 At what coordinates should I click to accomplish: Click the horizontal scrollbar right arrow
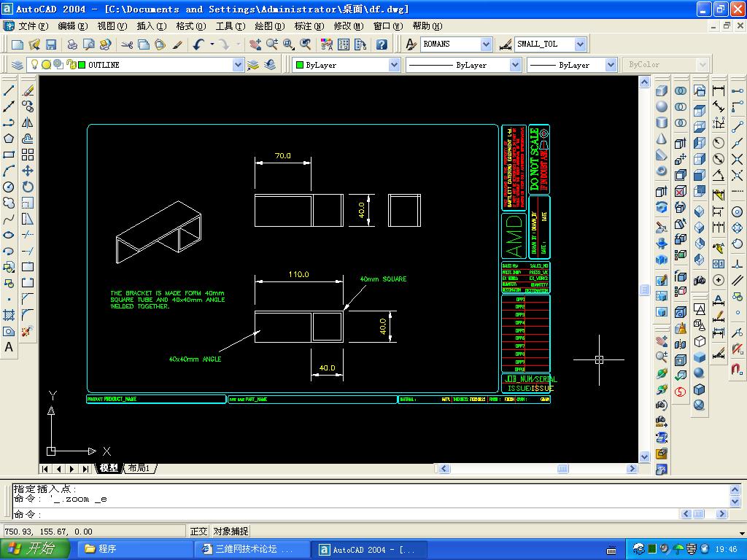(x=632, y=469)
